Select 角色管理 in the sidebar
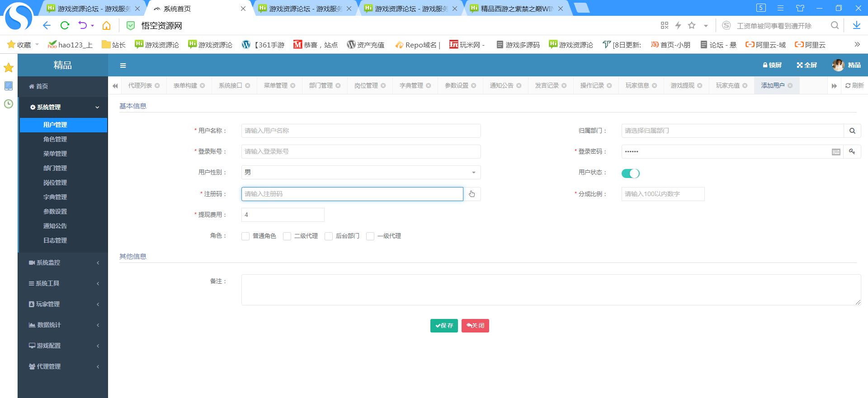This screenshot has height=398, width=868. pos(55,140)
